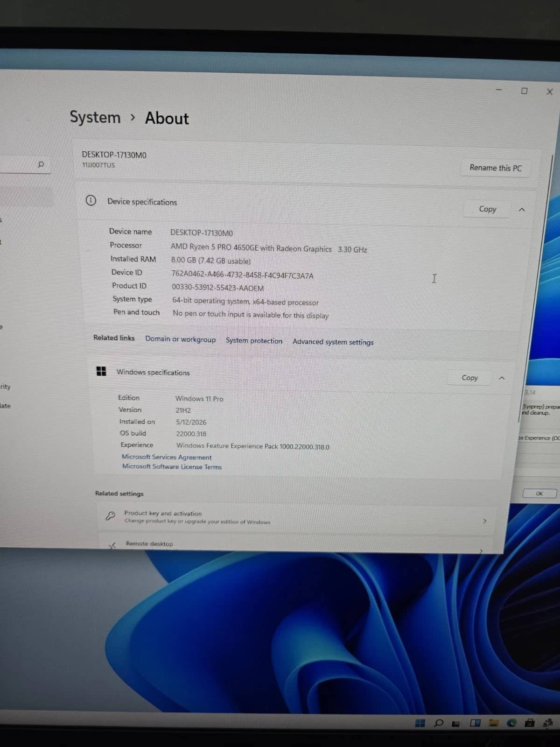
Task: Collapse the Device specifications section
Action: (522, 210)
